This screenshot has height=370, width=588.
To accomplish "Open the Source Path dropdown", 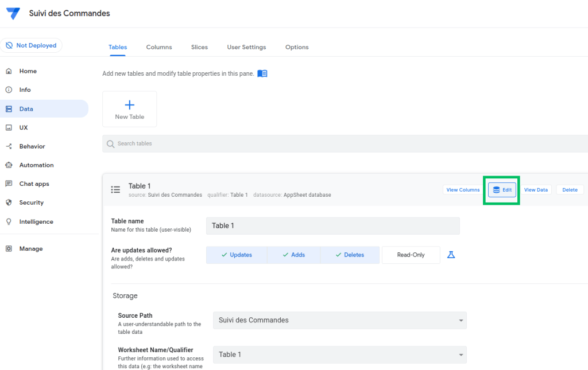I will tap(340, 321).
